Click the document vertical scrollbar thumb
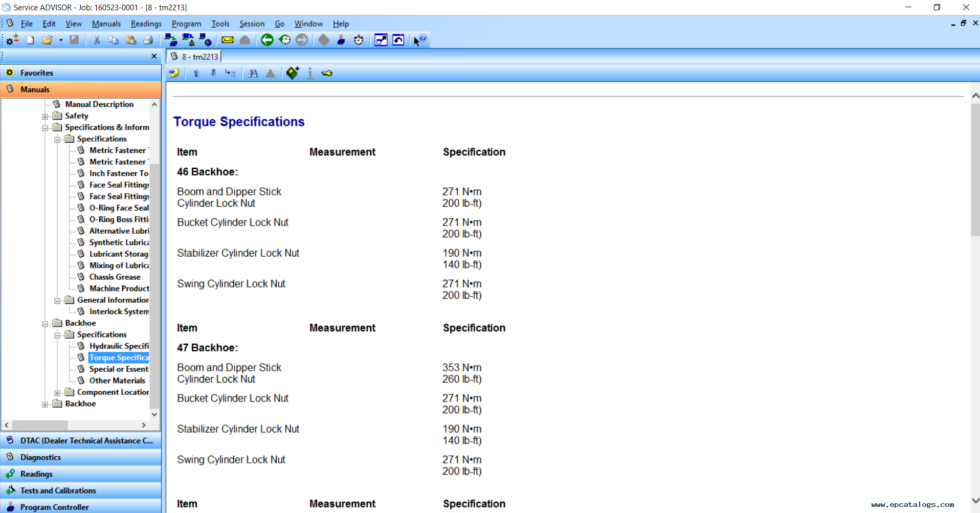This screenshot has width=980, height=513. (x=975, y=170)
